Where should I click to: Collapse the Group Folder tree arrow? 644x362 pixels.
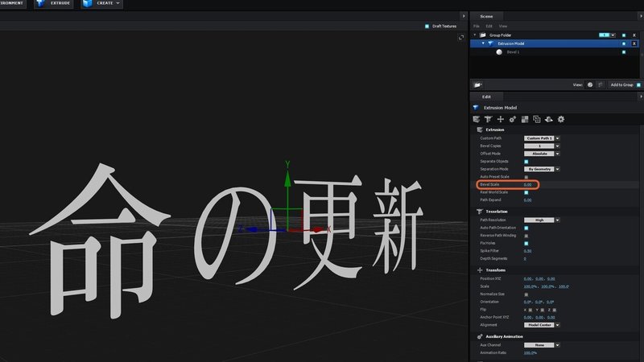(x=475, y=35)
